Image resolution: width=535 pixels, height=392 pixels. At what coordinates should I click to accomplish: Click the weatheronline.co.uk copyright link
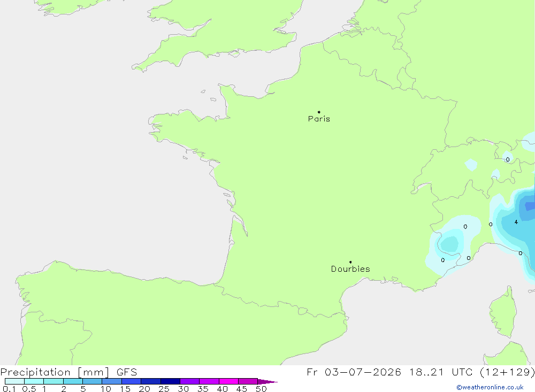(x=490, y=387)
